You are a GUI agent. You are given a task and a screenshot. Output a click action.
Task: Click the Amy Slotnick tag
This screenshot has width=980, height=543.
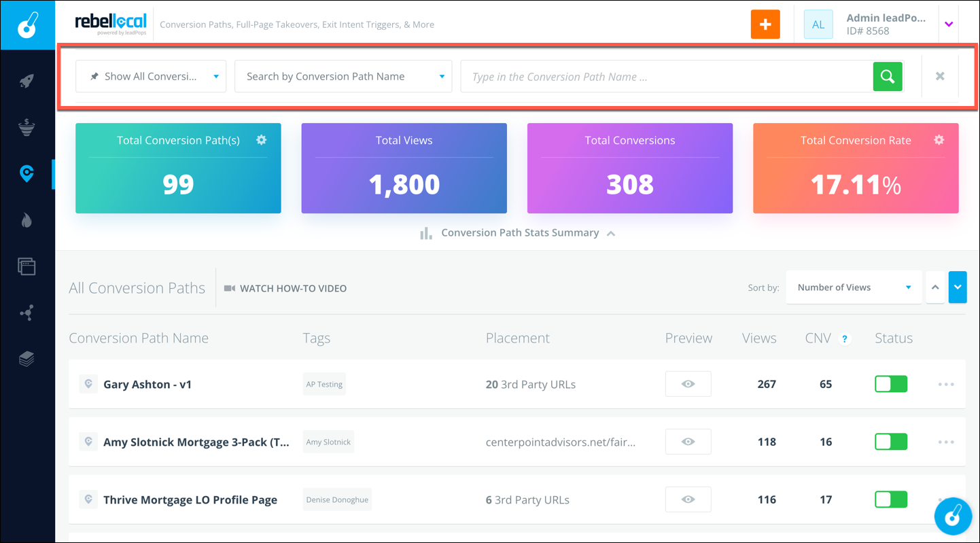[x=328, y=442]
